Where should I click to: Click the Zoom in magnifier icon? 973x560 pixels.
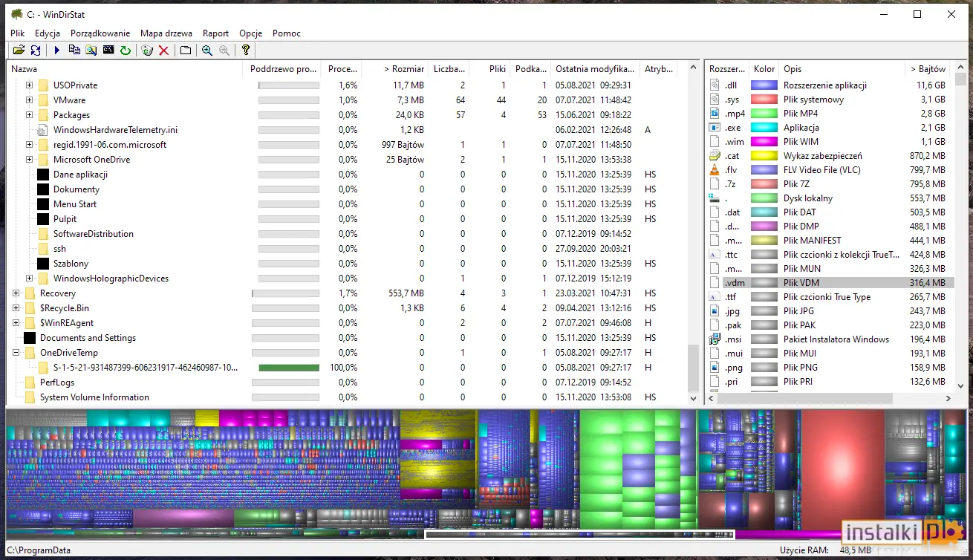(207, 50)
